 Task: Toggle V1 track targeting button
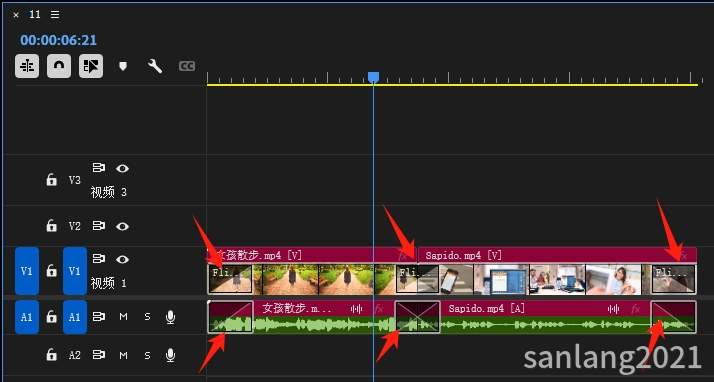tap(75, 271)
